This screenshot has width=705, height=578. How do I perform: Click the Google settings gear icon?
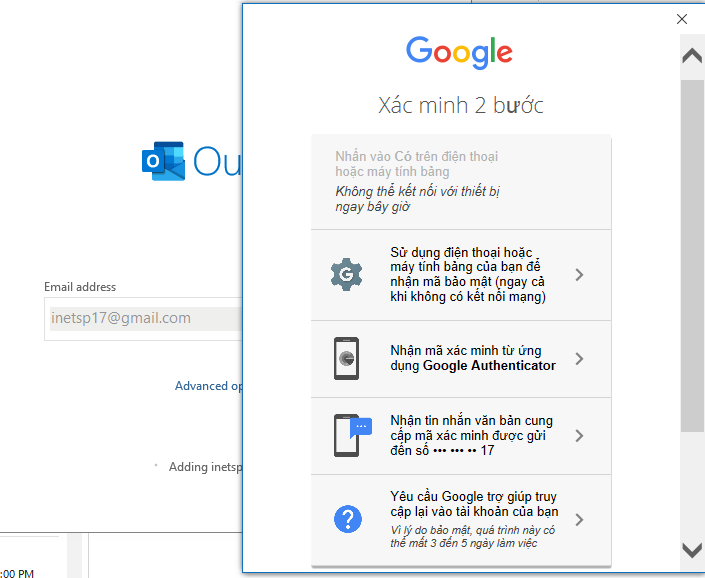(x=346, y=274)
